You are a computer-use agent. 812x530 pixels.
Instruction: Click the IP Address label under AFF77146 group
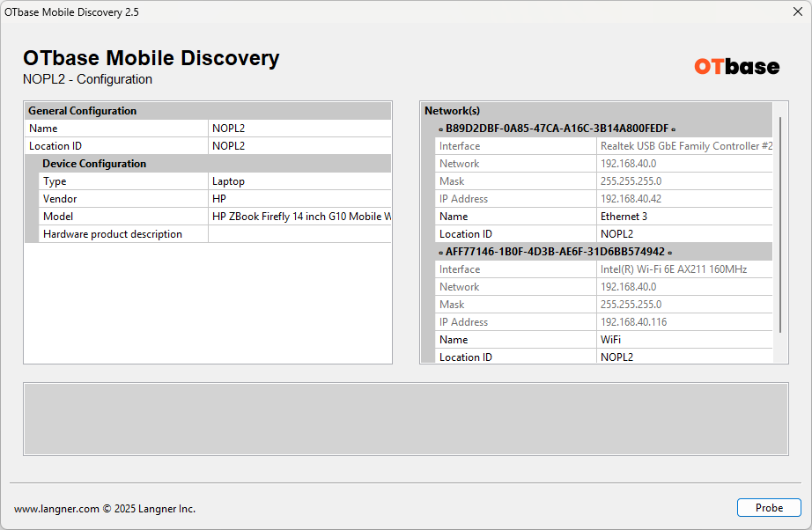pyautogui.click(x=463, y=322)
